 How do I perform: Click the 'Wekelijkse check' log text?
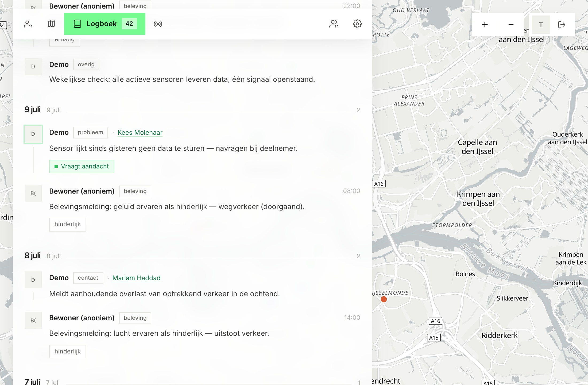click(182, 79)
